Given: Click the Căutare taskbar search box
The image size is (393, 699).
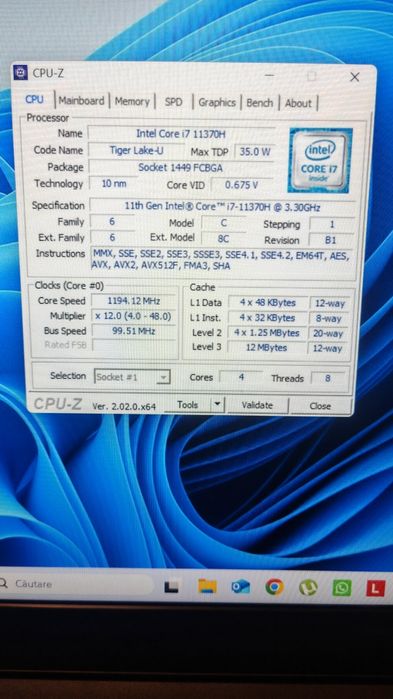Looking at the screenshot, I should tap(76, 584).
